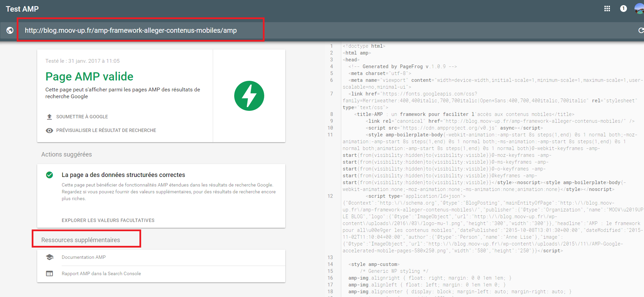
Task: Click the 'Generic WP styling' comment line
Action: (394, 271)
